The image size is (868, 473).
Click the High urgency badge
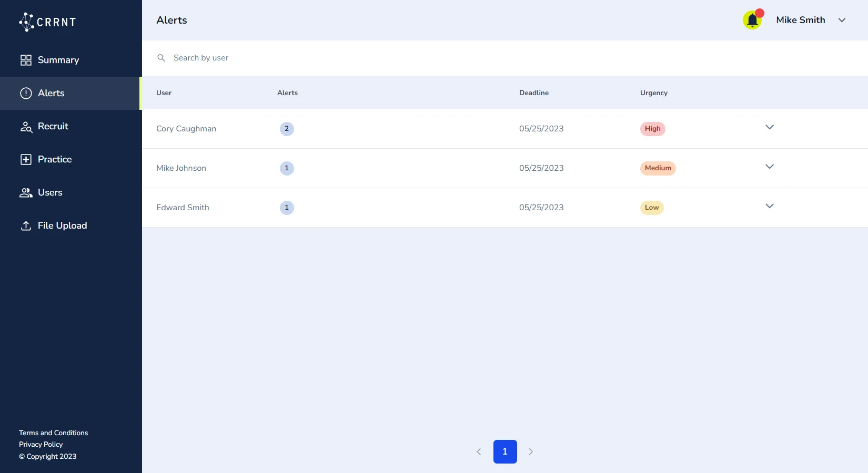pyautogui.click(x=652, y=129)
